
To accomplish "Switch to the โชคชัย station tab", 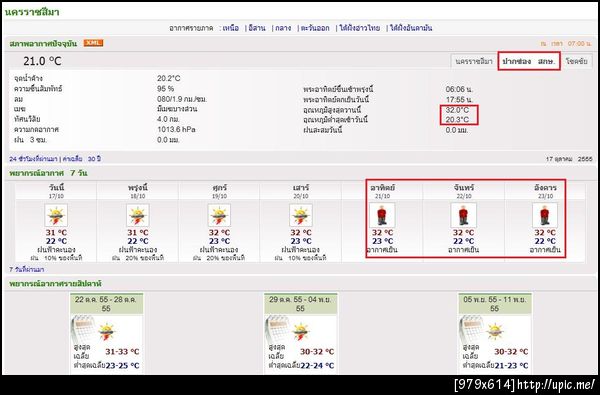I will 577,61.
